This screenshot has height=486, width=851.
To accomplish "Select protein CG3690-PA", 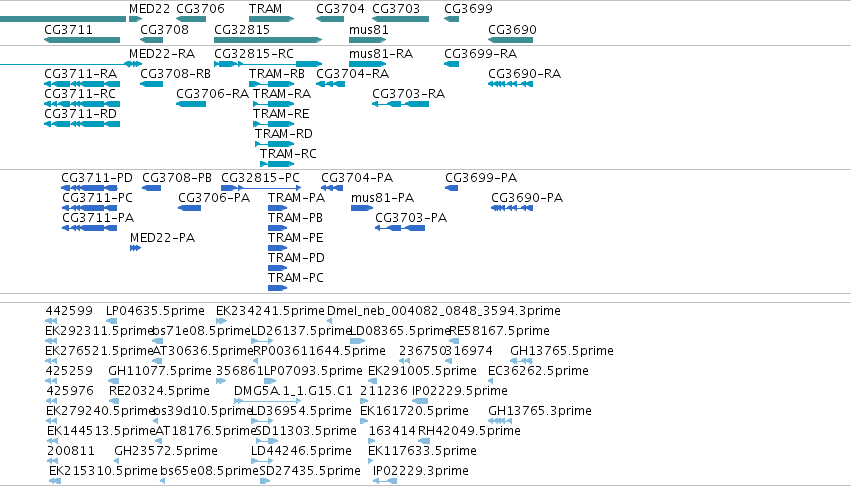I will tap(528, 198).
